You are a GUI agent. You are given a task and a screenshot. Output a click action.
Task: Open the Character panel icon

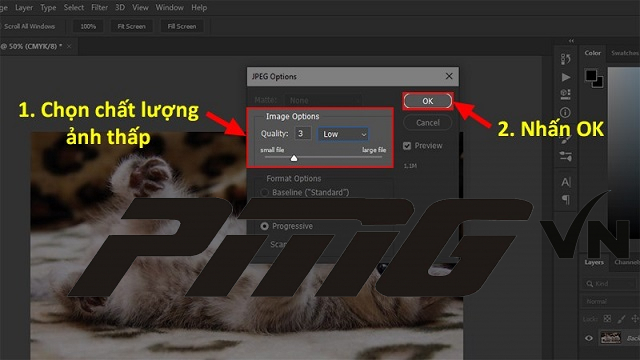click(566, 182)
